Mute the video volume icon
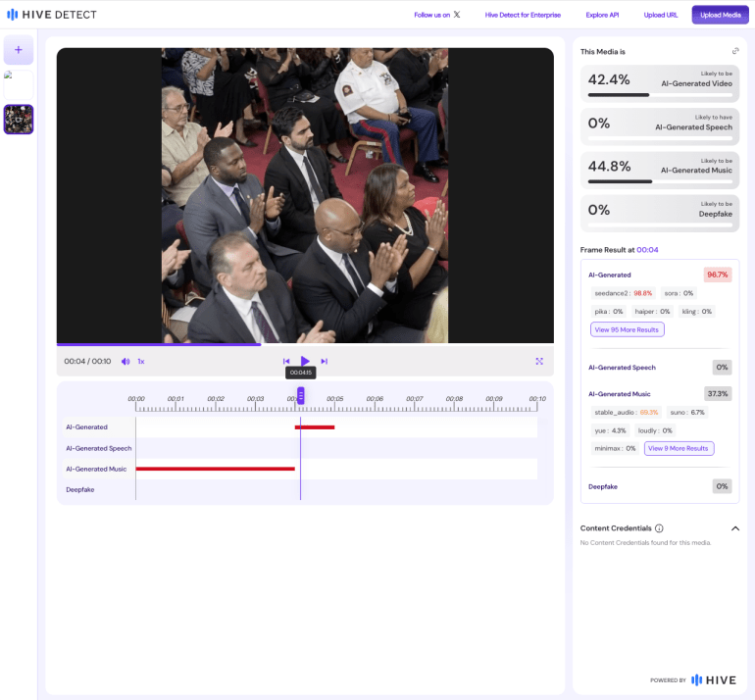The height and width of the screenshot is (700, 755). point(126,361)
